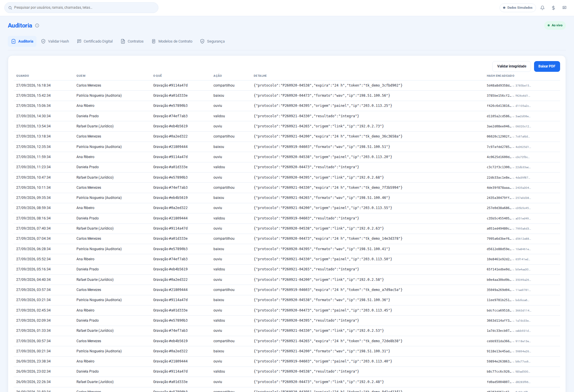The image size is (574, 392).
Task: Open the Segurança tab
Action: [212, 41]
